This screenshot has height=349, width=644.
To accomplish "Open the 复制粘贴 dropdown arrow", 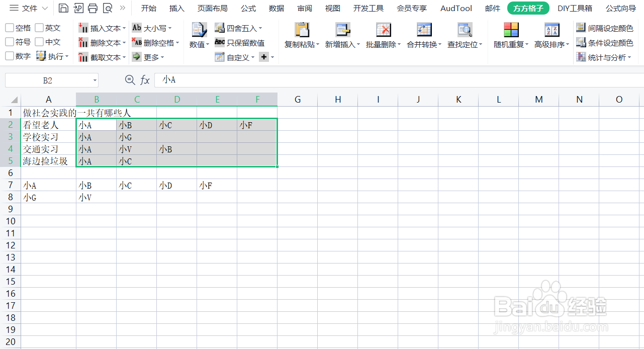I will pos(318,45).
